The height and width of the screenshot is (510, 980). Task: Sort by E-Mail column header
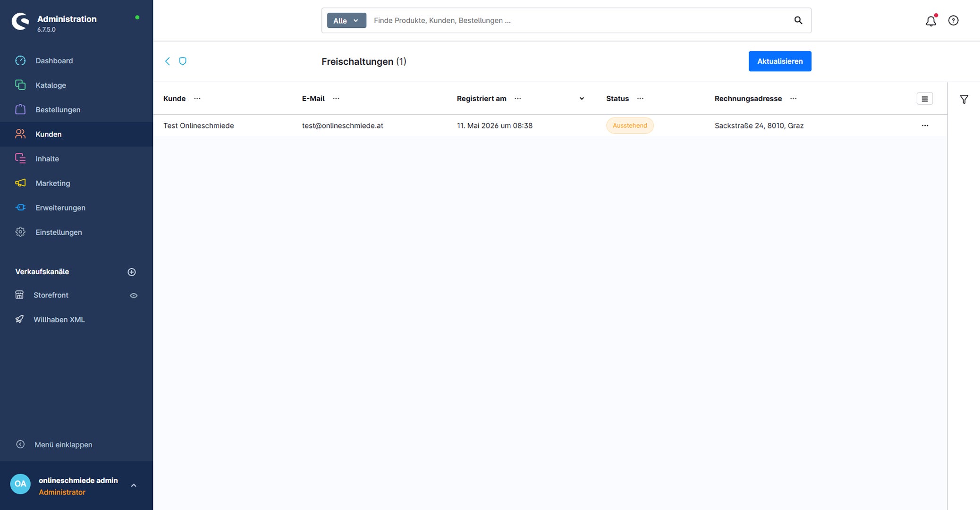[313, 99]
